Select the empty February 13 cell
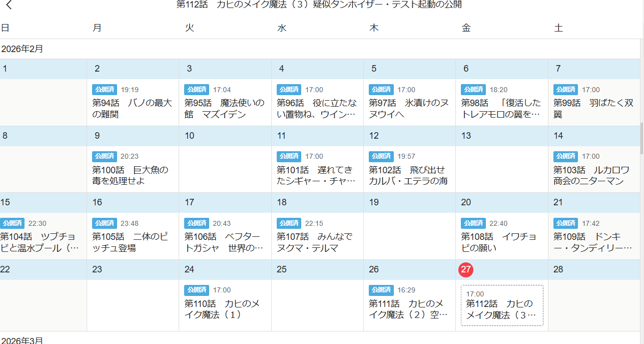This screenshot has width=644, height=344. [x=501, y=169]
